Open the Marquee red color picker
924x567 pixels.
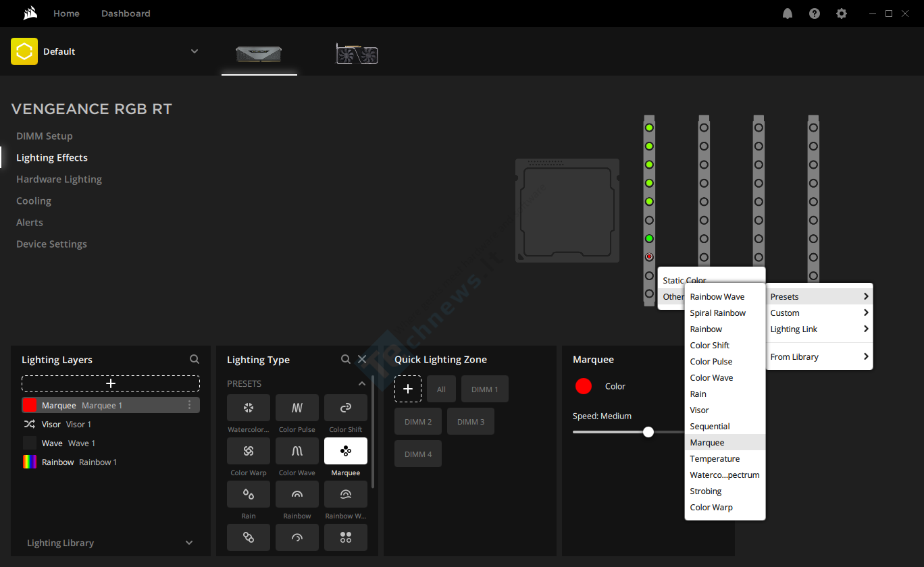[x=584, y=386]
